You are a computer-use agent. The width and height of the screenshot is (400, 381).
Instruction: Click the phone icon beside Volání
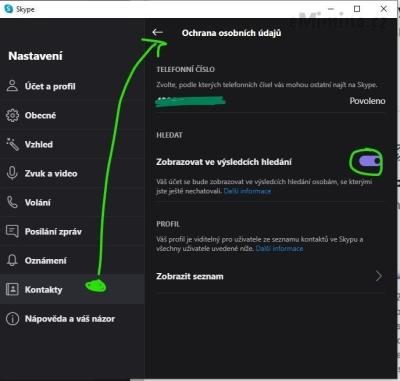[x=12, y=202]
